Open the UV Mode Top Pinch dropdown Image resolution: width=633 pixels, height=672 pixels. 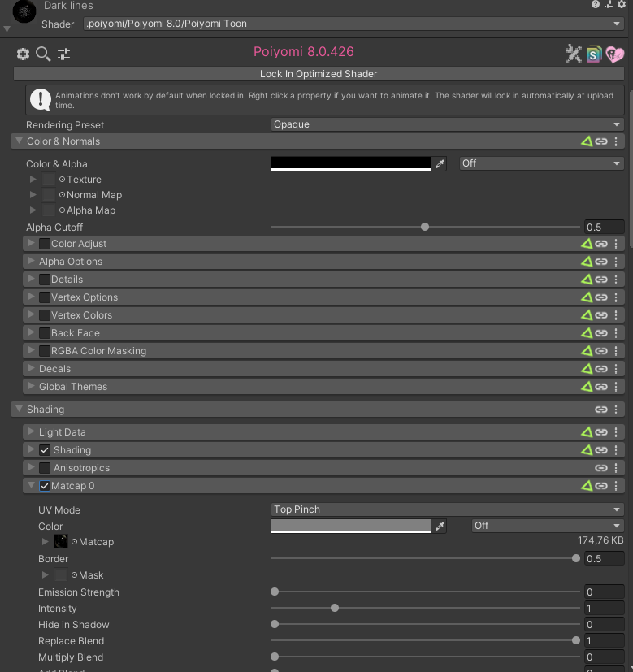coord(447,509)
